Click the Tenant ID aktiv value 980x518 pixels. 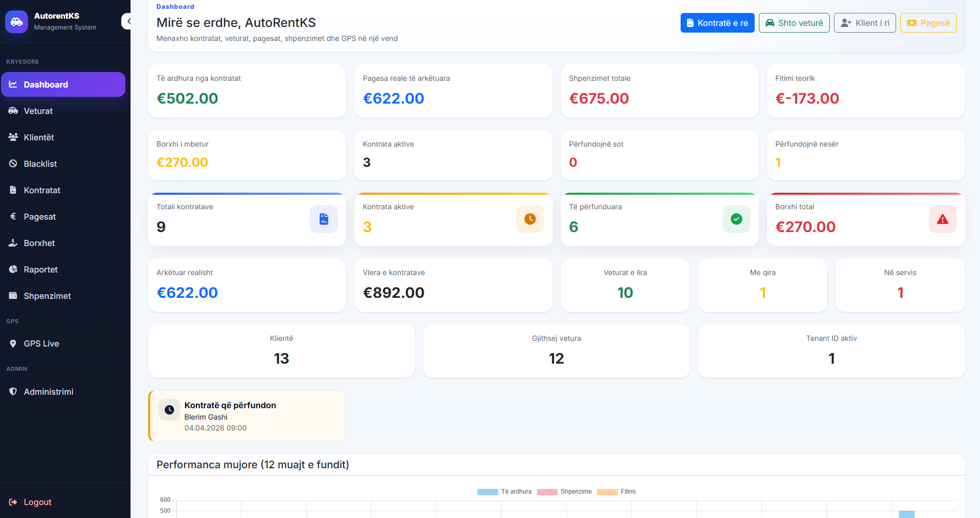click(831, 358)
